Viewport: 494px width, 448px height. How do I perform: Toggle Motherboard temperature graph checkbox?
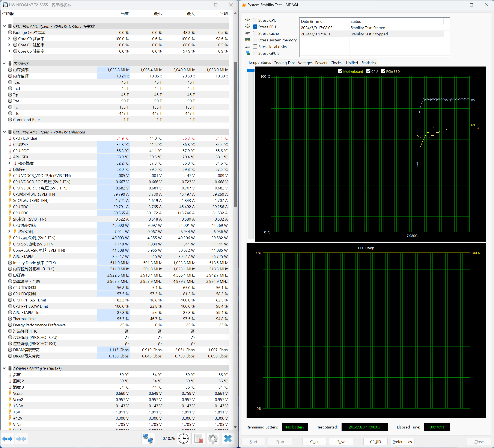340,71
